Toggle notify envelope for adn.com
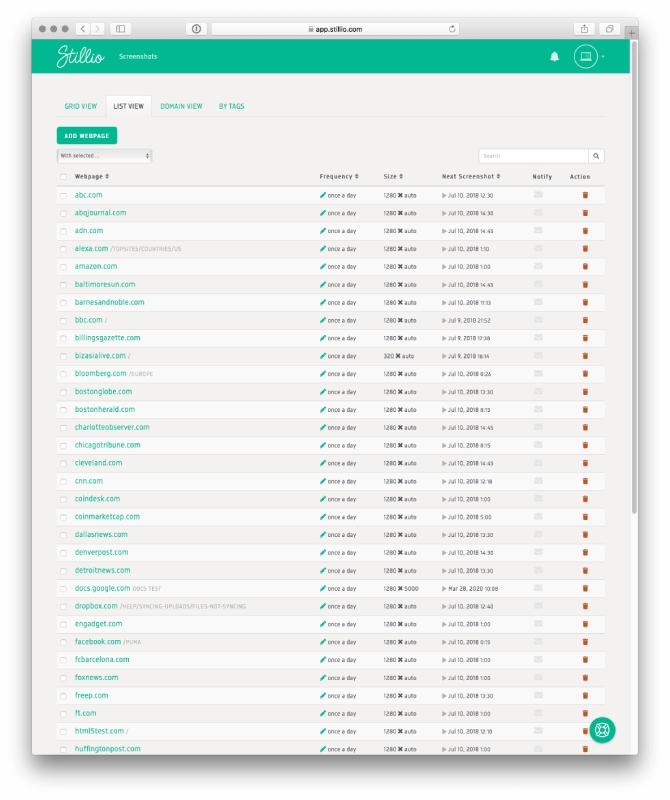The width and height of the screenshot is (670, 800). pyautogui.click(x=538, y=230)
